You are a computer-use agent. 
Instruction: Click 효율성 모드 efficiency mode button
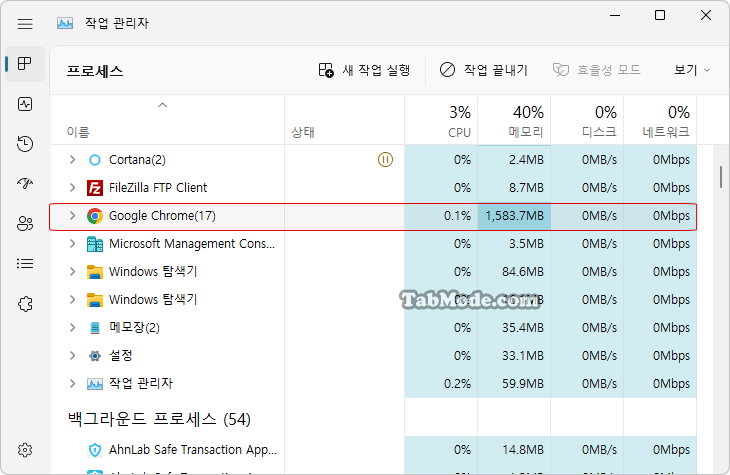(x=596, y=70)
